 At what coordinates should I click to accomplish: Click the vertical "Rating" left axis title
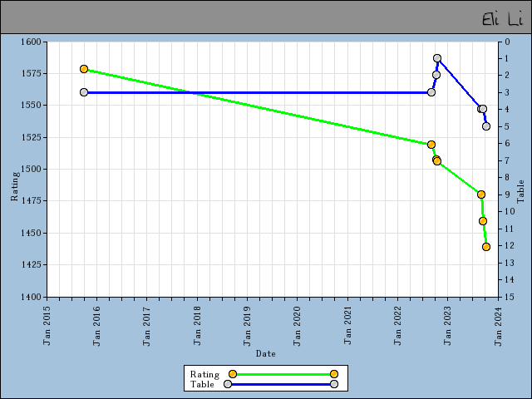(15, 186)
